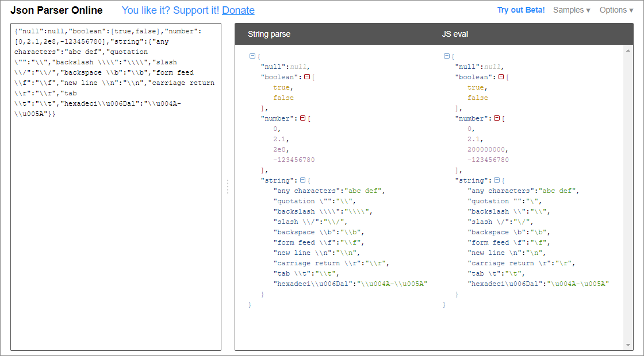Click the JS eval column header
This screenshot has height=356, width=644.
455,34
